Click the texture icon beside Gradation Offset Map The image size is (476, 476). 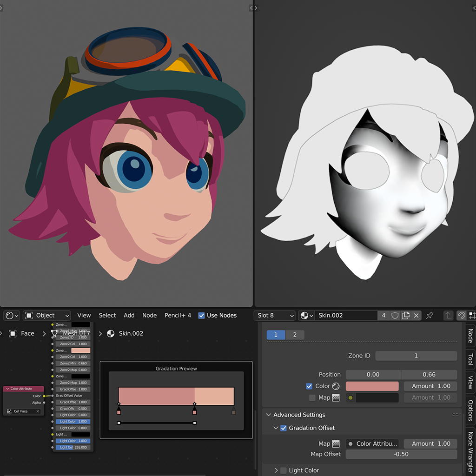click(336, 444)
